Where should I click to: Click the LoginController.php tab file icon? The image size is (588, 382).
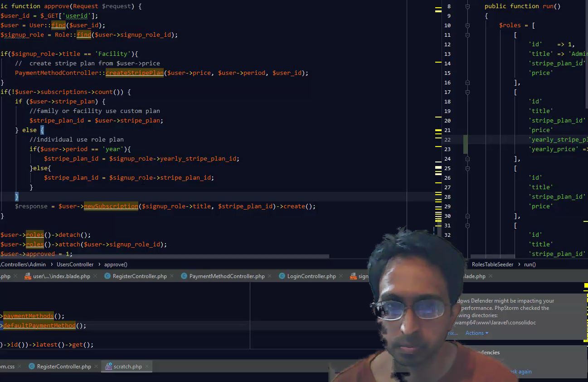pos(282,276)
